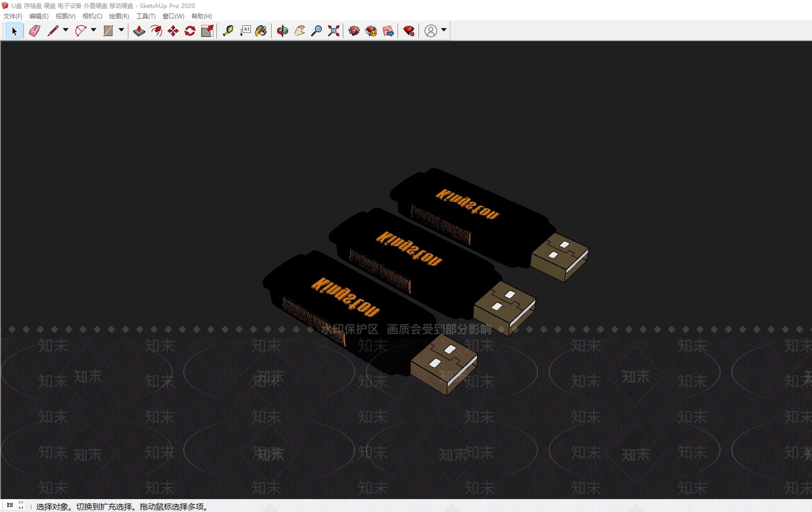Expand the account dropdown arrow

pos(444,30)
